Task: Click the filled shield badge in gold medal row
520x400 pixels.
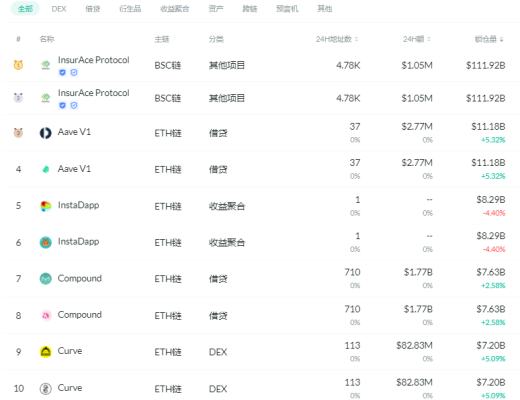Action: coord(62,72)
